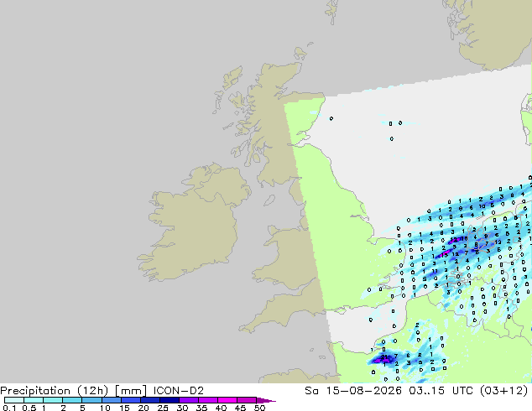Click the "50" legend scale value

tap(259, 408)
